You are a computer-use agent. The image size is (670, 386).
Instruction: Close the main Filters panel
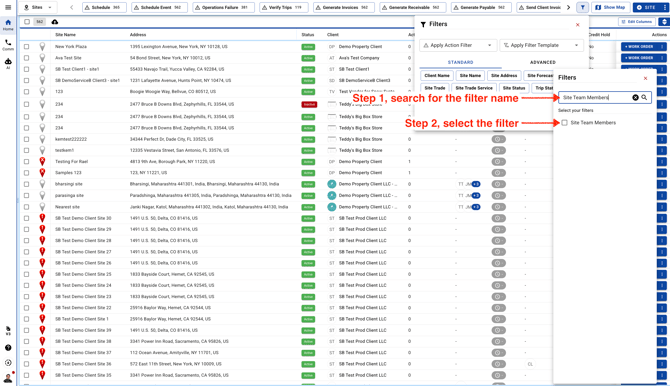577,25
